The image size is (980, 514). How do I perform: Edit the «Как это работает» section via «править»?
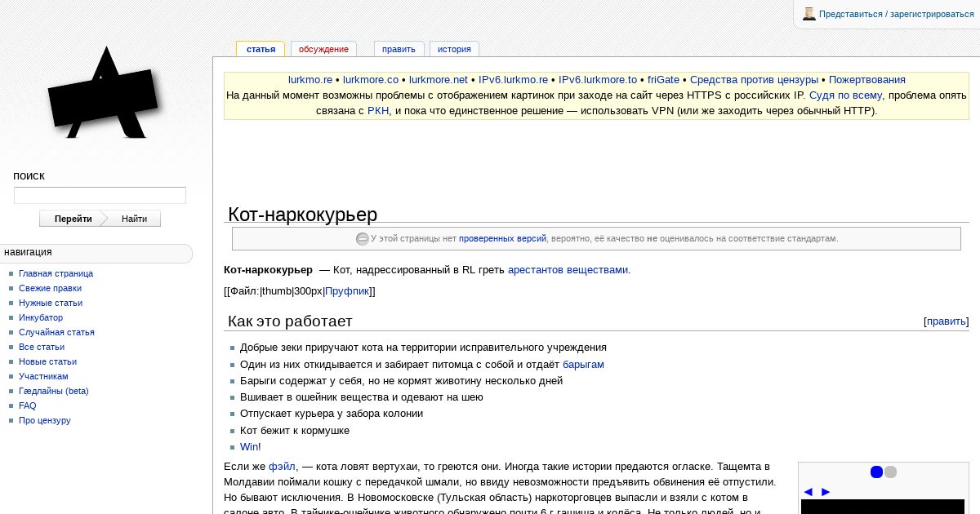click(x=947, y=321)
